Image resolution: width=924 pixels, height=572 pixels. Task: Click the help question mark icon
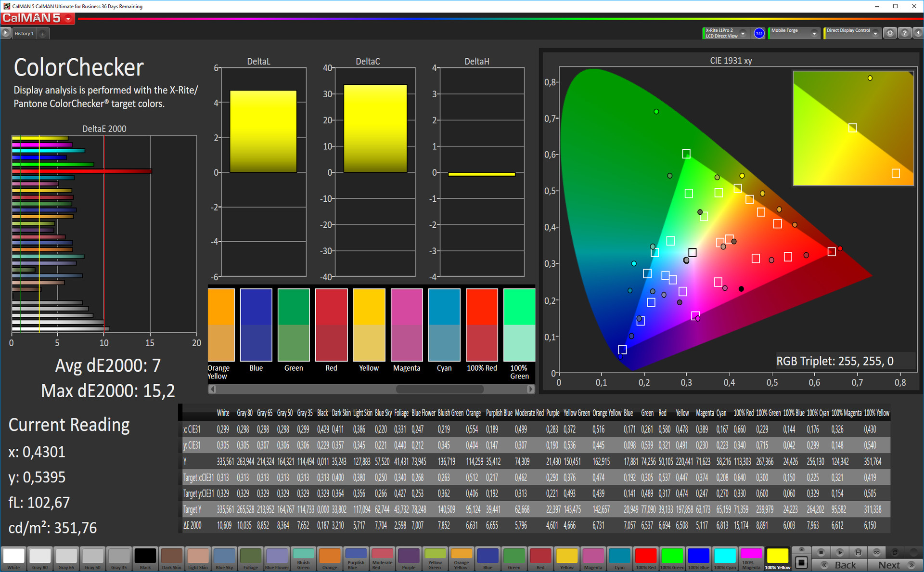point(905,33)
